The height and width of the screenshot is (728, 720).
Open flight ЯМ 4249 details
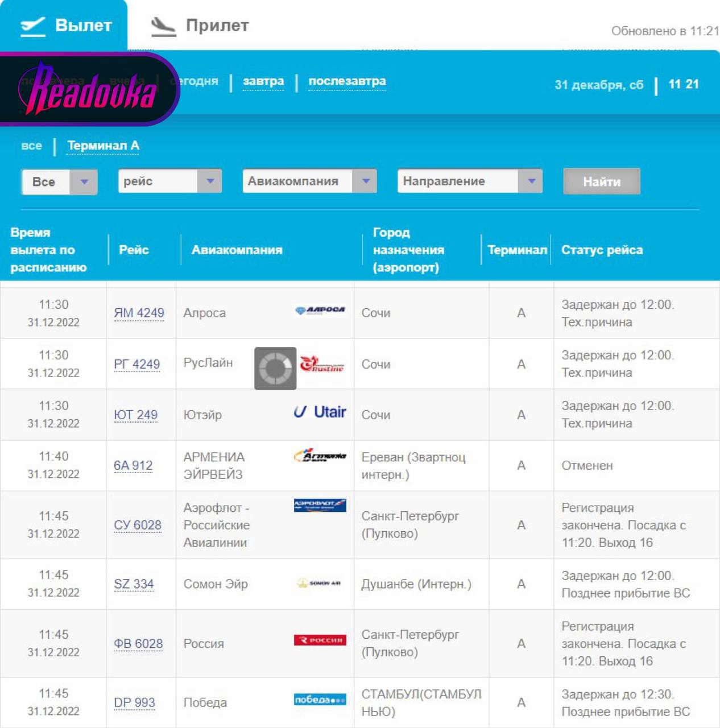point(139,313)
